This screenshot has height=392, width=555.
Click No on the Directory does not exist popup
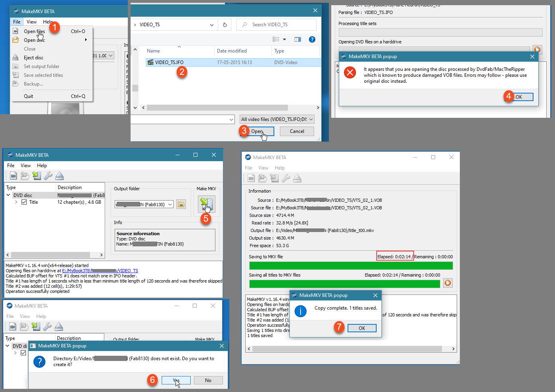tap(208, 380)
